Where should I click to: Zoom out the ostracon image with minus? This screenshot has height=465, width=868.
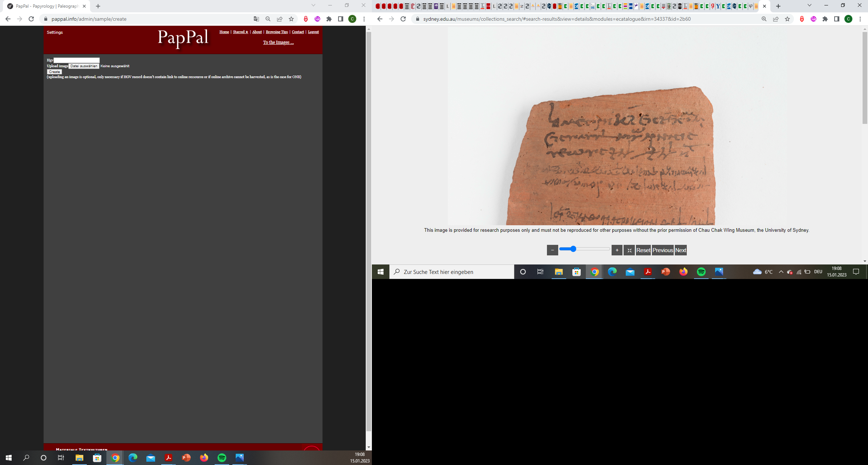[552, 250]
